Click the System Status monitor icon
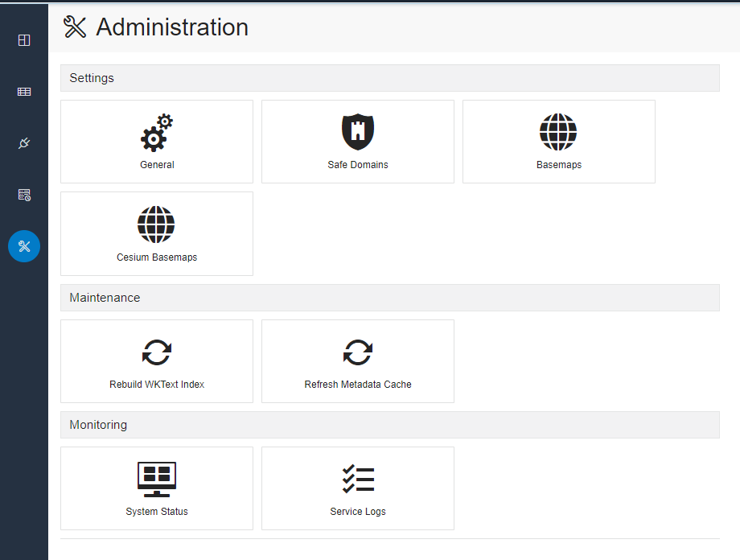This screenshot has height=560, width=740. [157, 480]
